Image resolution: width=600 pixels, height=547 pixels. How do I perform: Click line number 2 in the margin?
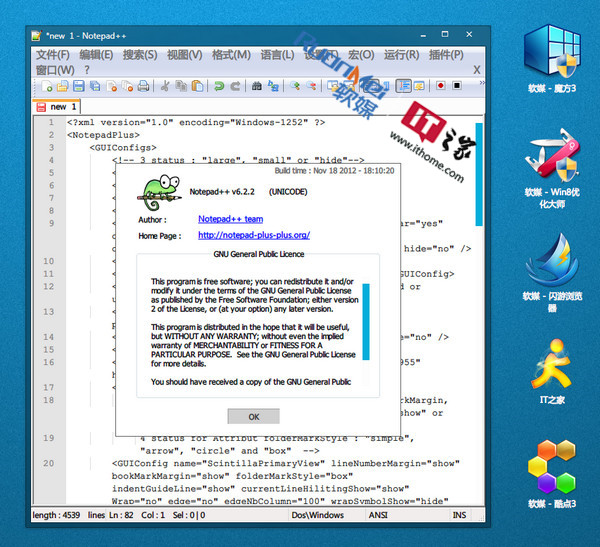(x=51, y=135)
